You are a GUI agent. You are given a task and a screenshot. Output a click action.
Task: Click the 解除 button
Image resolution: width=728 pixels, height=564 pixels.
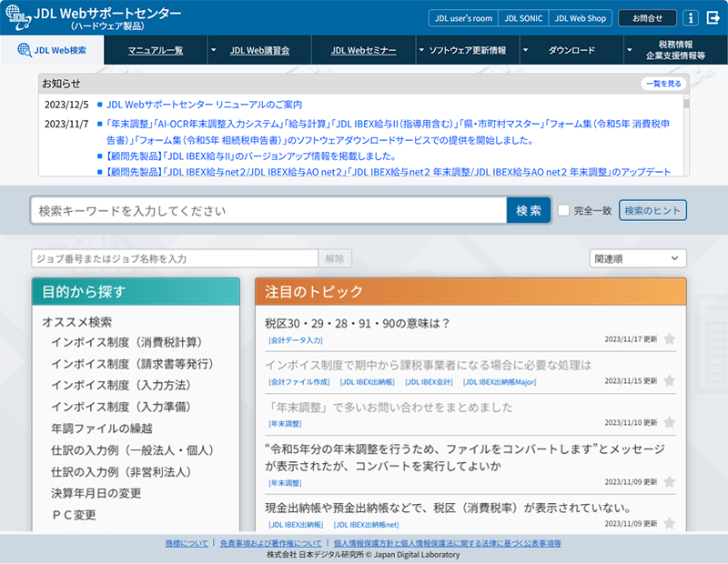pos(335,258)
